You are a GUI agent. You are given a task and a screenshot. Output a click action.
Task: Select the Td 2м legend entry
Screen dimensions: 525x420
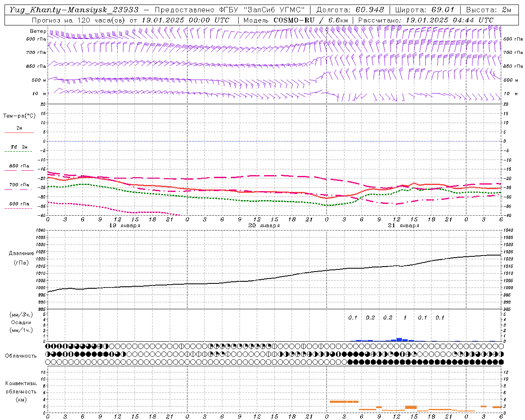tap(19, 147)
